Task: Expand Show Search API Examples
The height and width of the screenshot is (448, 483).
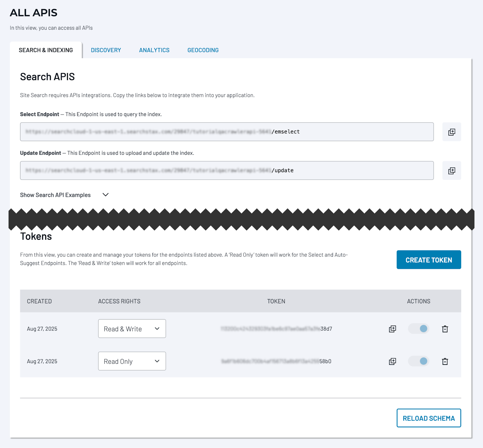Action: (x=64, y=195)
